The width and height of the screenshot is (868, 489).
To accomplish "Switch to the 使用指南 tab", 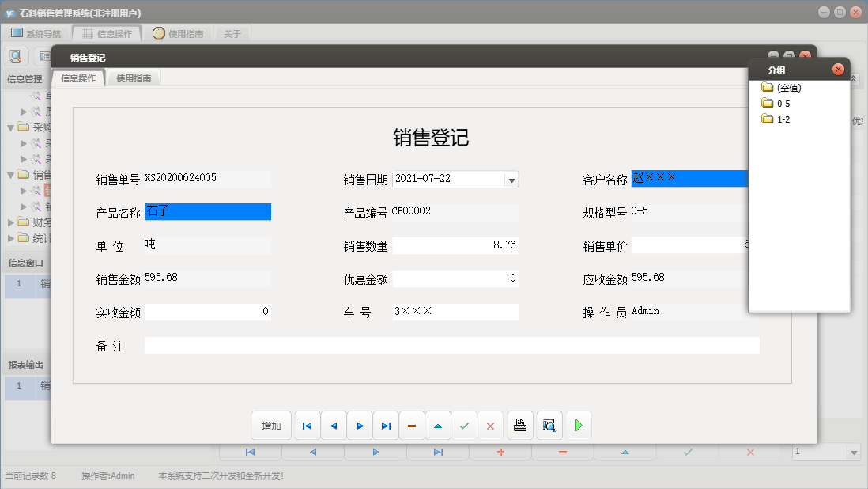I will click(133, 78).
